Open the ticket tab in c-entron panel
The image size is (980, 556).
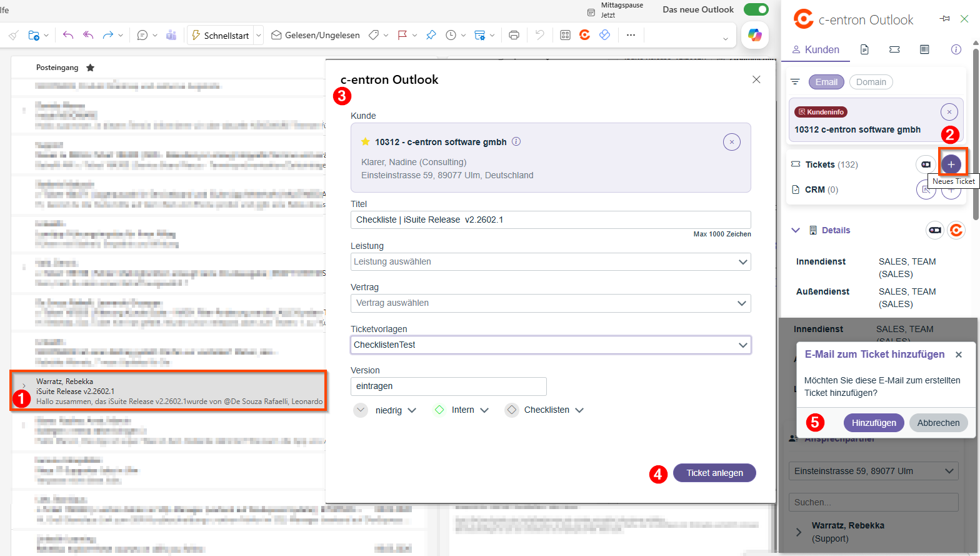pyautogui.click(x=894, y=49)
